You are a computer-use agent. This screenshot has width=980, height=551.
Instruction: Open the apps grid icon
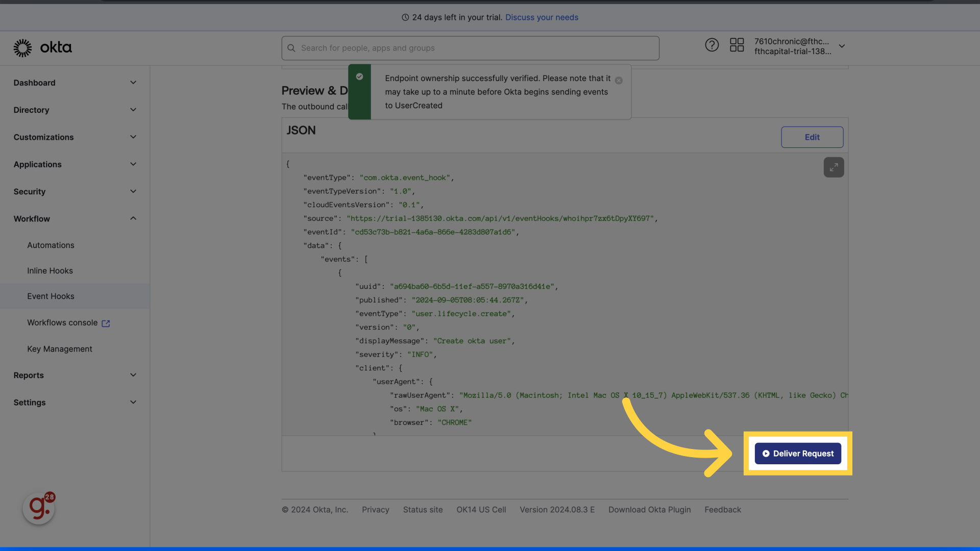737,45
